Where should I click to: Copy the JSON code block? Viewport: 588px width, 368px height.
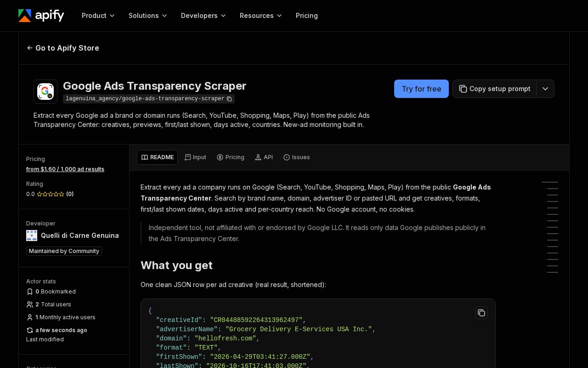[x=481, y=313]
